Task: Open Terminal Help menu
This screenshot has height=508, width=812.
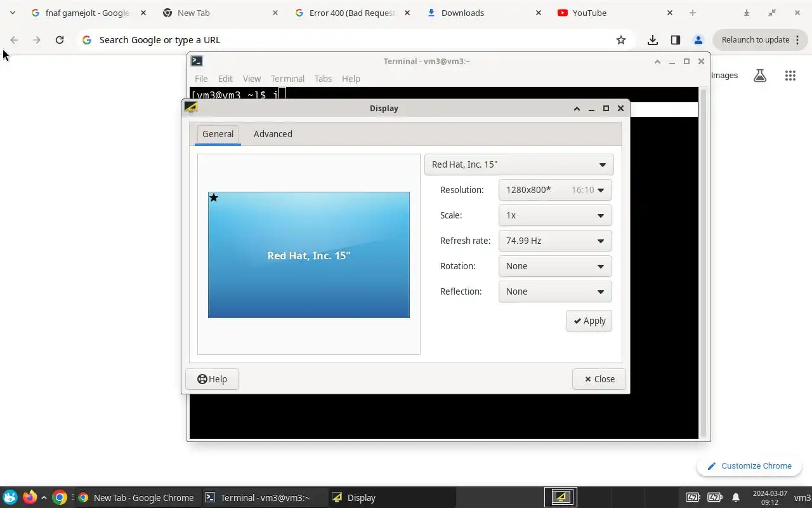Action: pos(351,79)
